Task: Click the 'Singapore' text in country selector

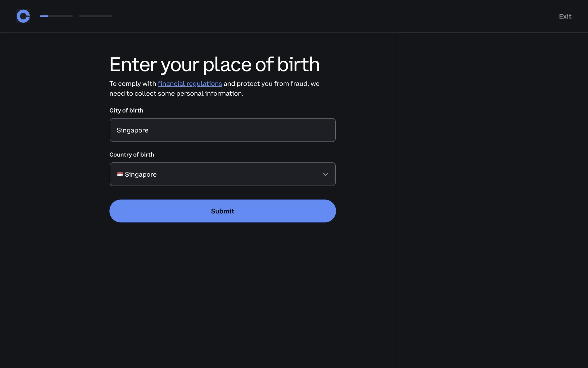Action: pyautogui.click(x=141, y=174)
